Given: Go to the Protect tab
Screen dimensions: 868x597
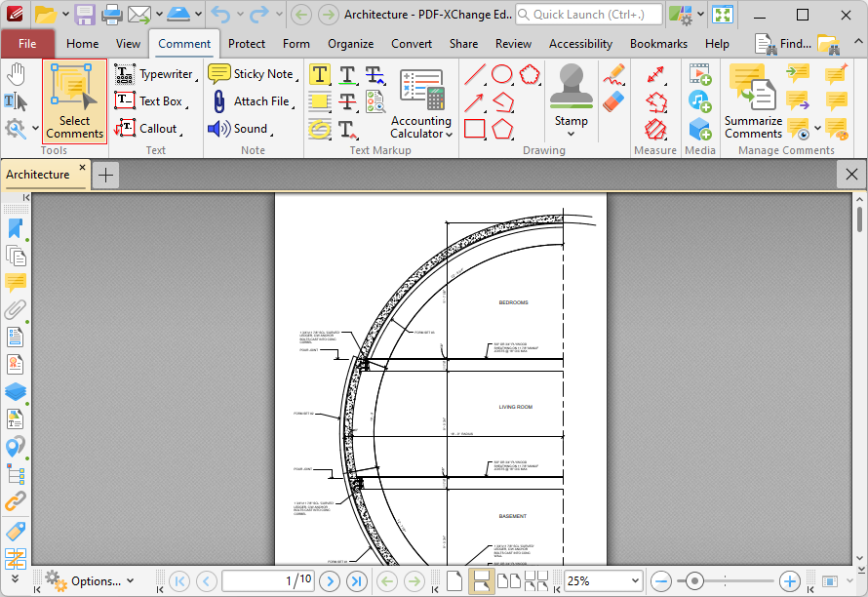Looking at the screenshot, I should [247, 44].
